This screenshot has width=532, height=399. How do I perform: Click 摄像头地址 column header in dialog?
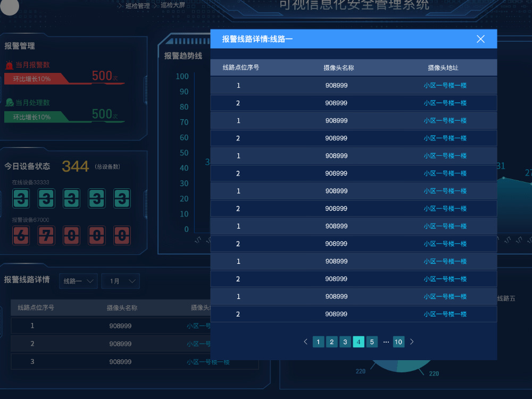[443, 68]
